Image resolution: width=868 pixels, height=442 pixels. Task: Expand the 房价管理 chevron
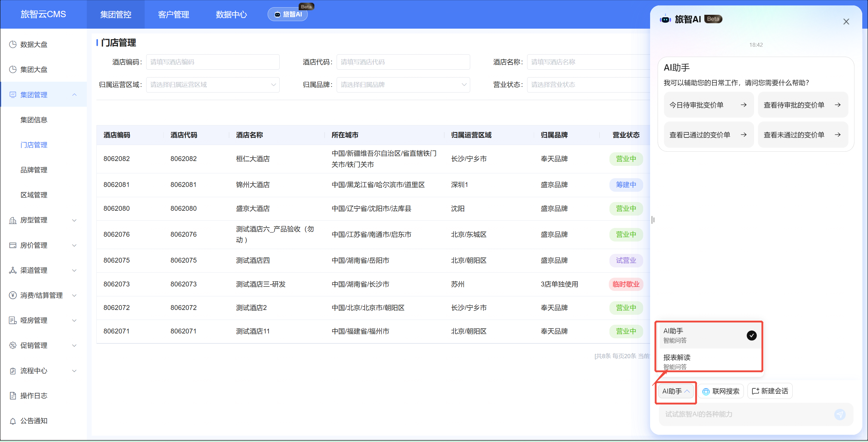tap(74, 245)
